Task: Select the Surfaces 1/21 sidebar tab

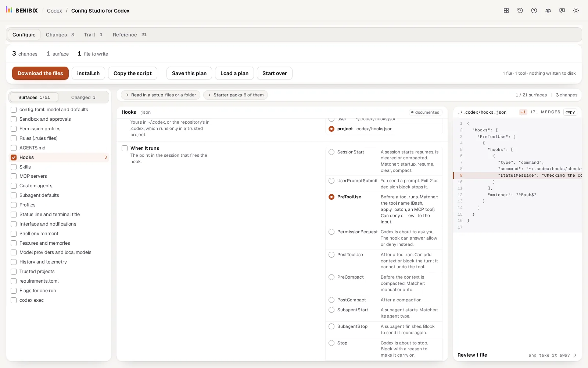Action: coord(34,97)
